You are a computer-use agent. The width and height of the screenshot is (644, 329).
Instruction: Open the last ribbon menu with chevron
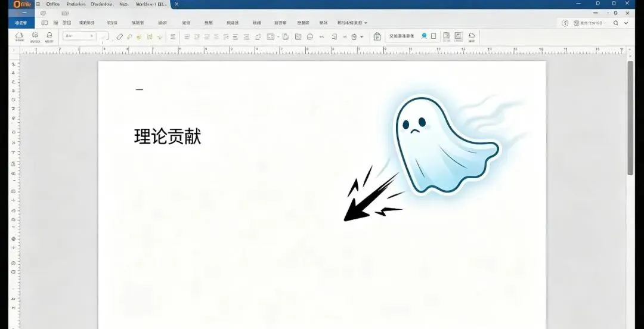352,23
